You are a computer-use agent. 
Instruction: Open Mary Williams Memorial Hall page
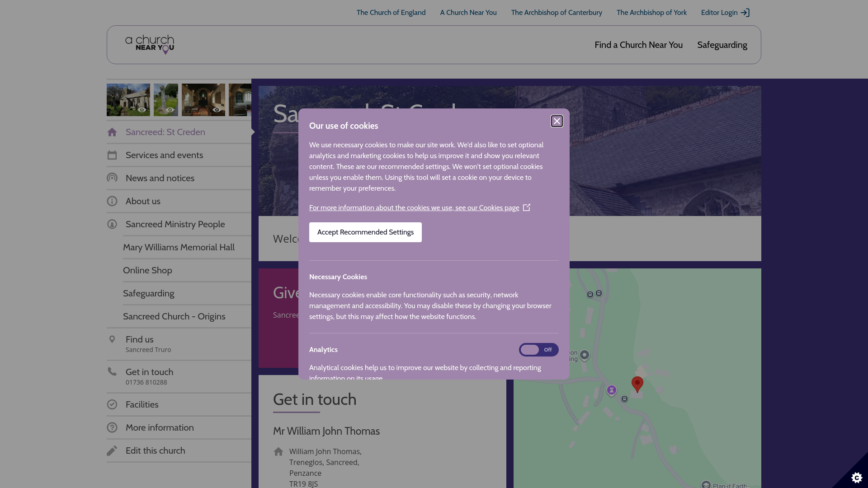click(187, 247)
